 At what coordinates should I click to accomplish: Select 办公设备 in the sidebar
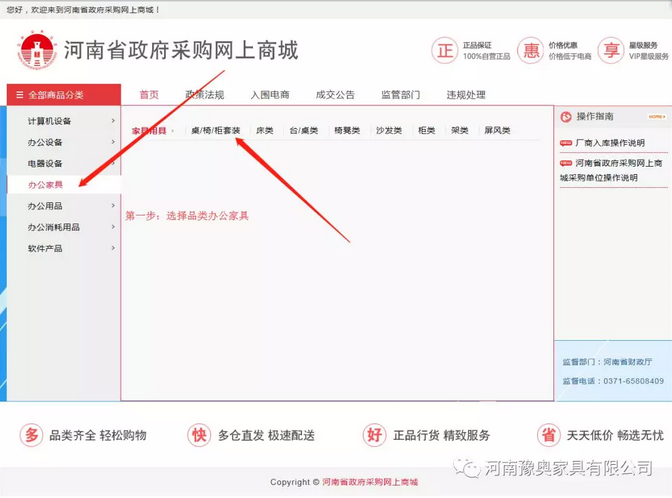45,142
